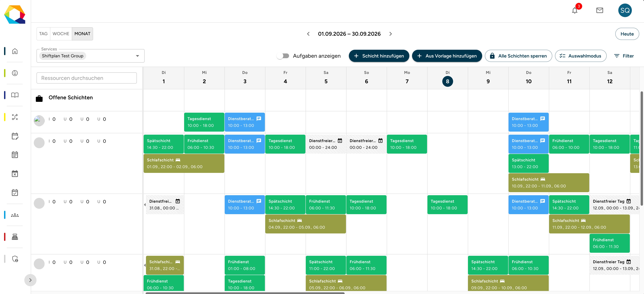
Task: Click the smiley face sidebar icon
Action: pos(15,73)
